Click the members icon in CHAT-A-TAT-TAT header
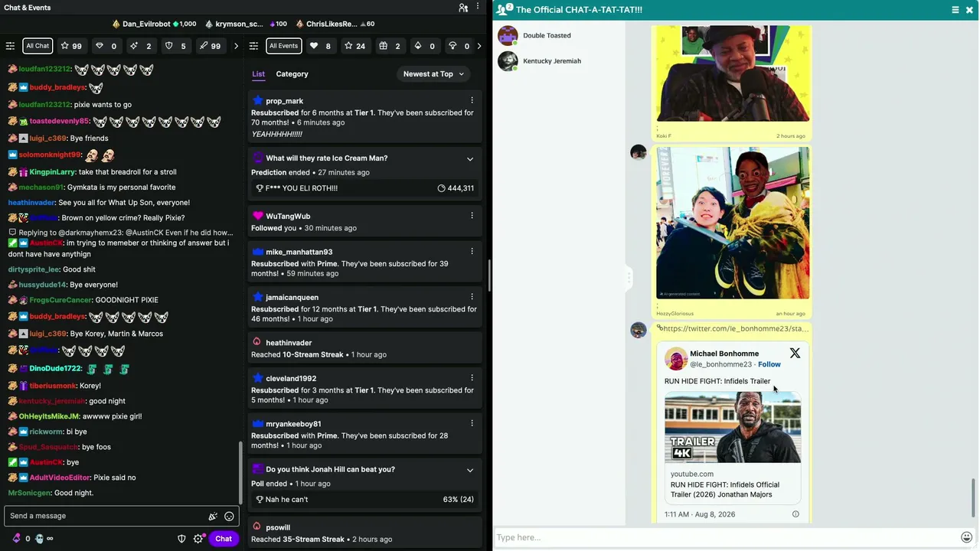980x551 pixels. 505,9
